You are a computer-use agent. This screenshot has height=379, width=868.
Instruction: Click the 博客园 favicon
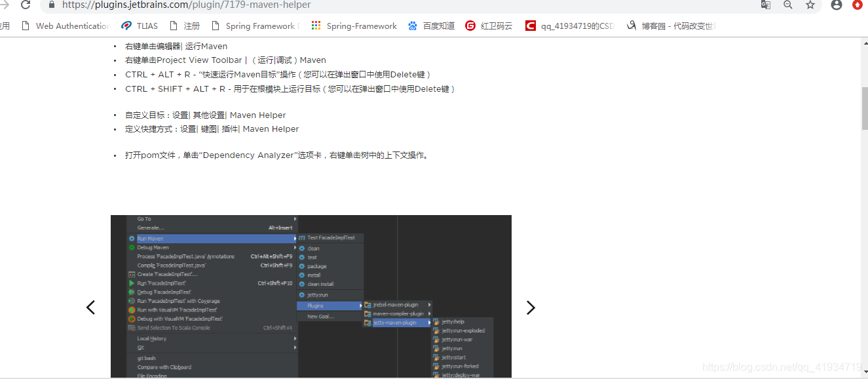632,26
